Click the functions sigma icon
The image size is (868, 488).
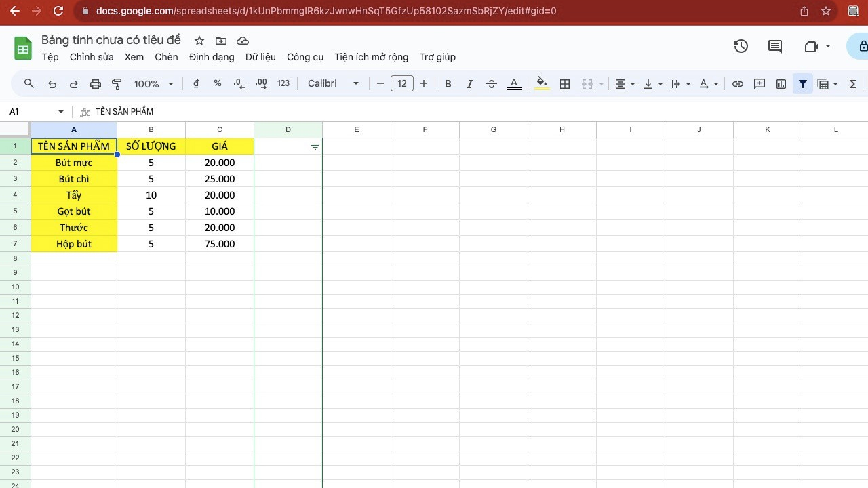(853, 84)
